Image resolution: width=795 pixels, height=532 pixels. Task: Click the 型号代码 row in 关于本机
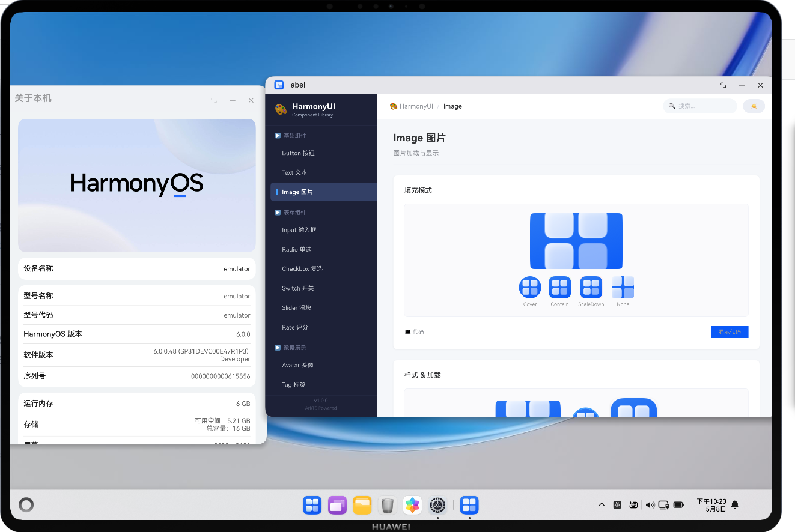click(137, 315)
